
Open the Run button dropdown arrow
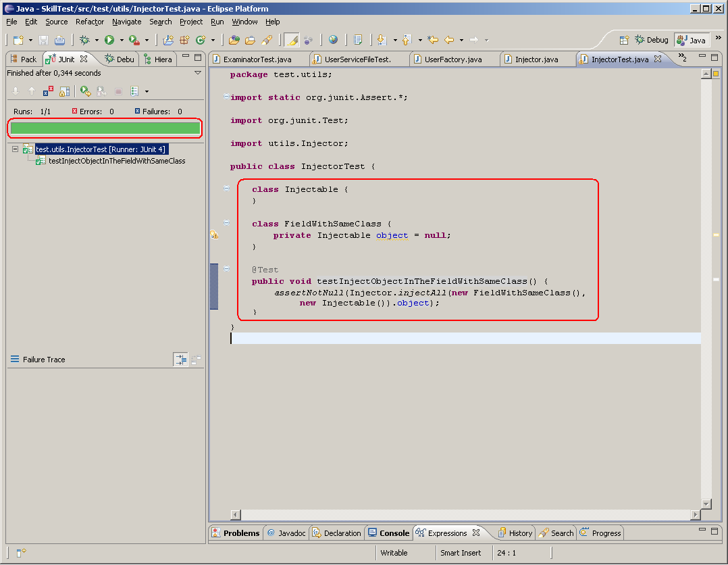121,41
